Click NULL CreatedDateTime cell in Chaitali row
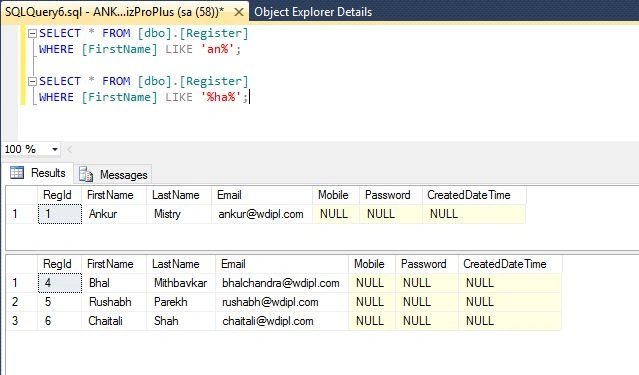The width and height of the screenshot is (639, 375). click(510, 321)
